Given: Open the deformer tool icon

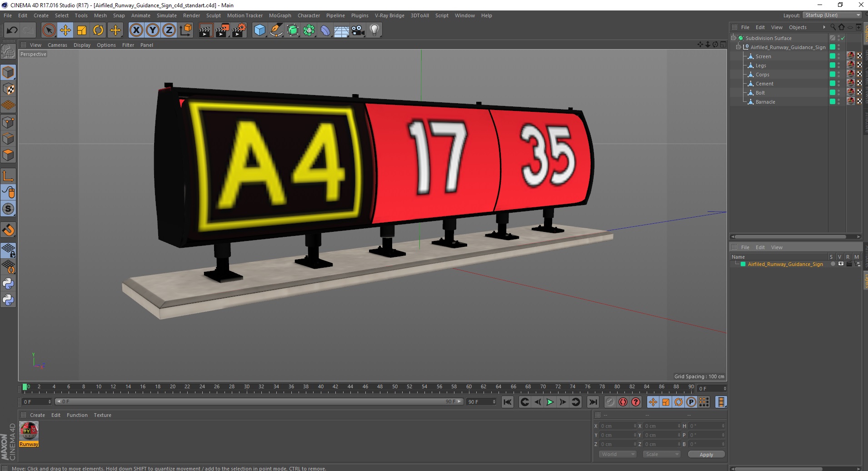Looking at the screenshot, I should [x=325, y=30].
